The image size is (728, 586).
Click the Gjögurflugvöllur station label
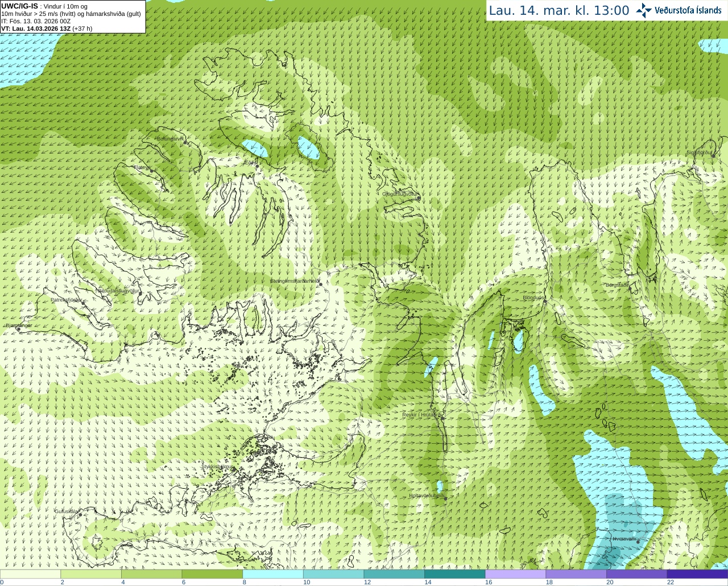(400, 194)
